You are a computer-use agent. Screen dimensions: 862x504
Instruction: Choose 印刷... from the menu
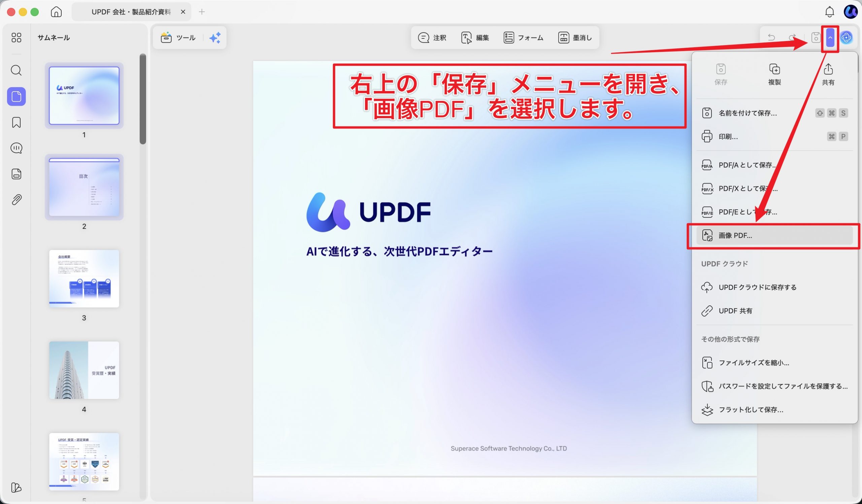point(774,137)
